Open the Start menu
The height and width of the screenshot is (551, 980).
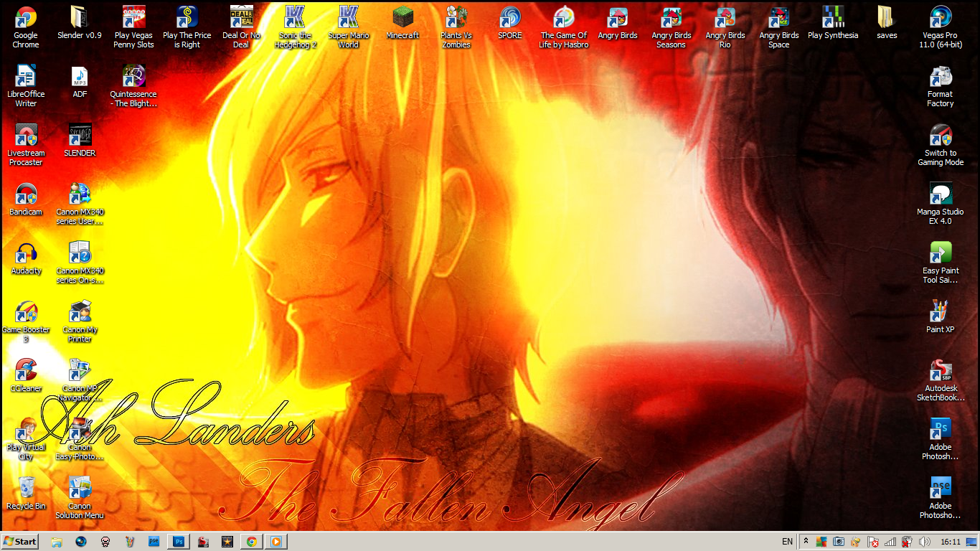[20, 542]
